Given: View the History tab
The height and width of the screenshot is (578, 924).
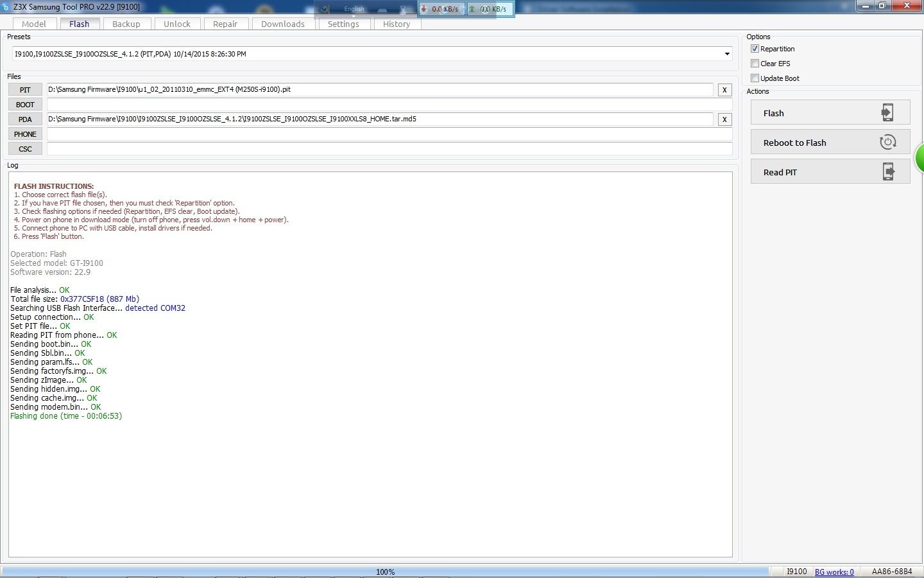Looking at the screenshot, I should [397, 24].
